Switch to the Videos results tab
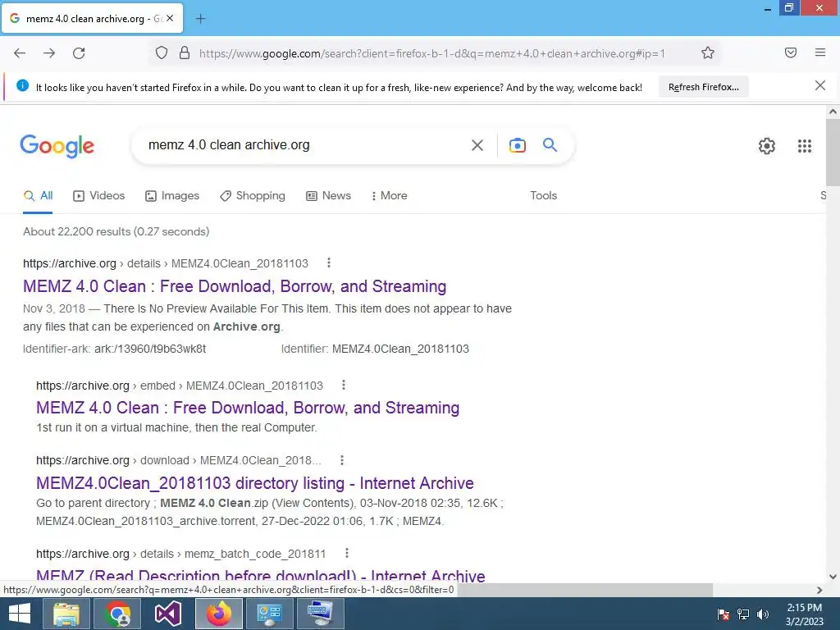 coord(98,196)
